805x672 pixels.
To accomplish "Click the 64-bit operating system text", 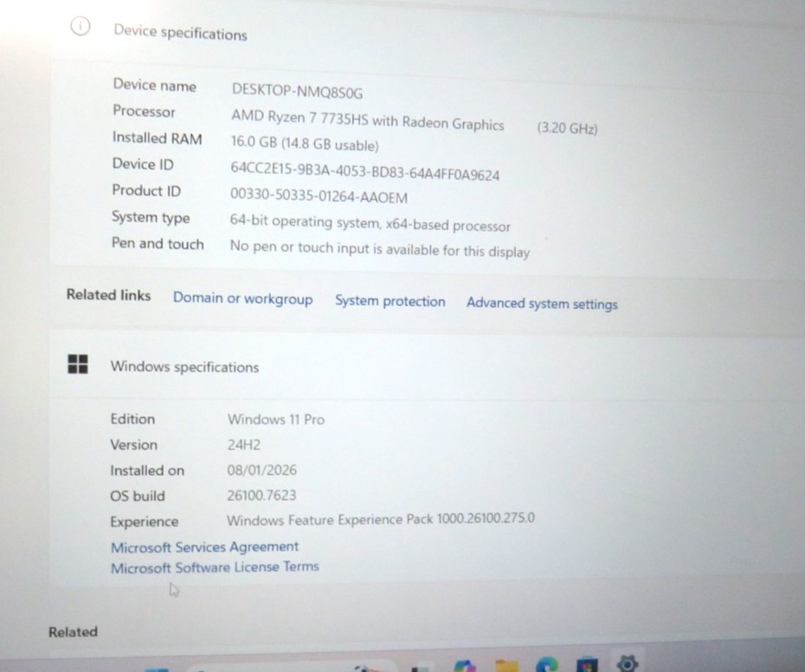I will coord(370,223).
